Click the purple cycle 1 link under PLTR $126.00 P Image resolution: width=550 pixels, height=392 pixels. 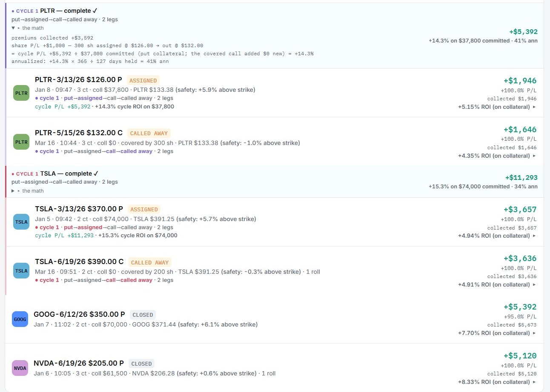click(x=47, y=98)
